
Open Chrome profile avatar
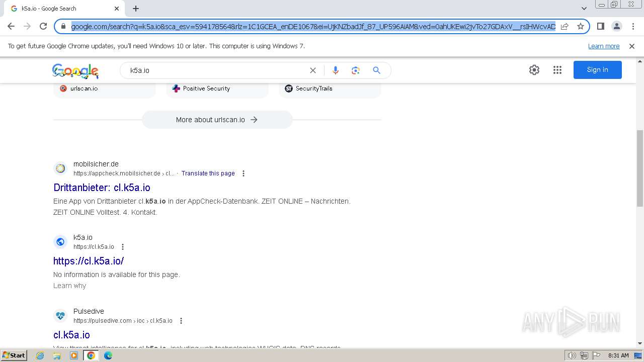point(617,26)
